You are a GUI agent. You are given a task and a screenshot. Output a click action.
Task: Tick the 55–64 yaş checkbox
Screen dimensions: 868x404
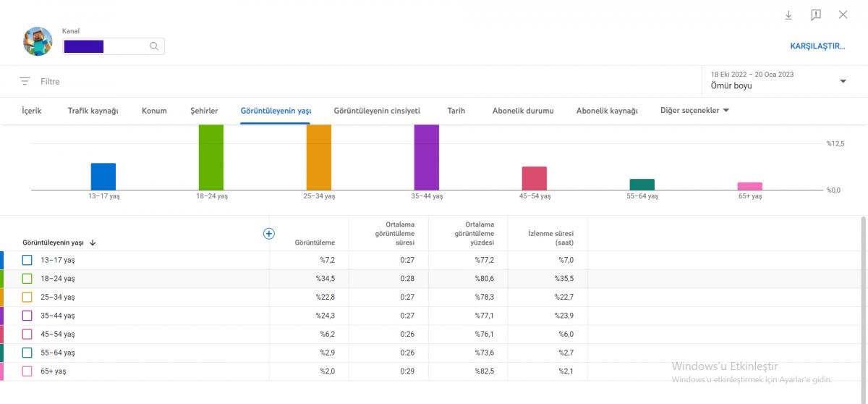(x=27, y=353)
